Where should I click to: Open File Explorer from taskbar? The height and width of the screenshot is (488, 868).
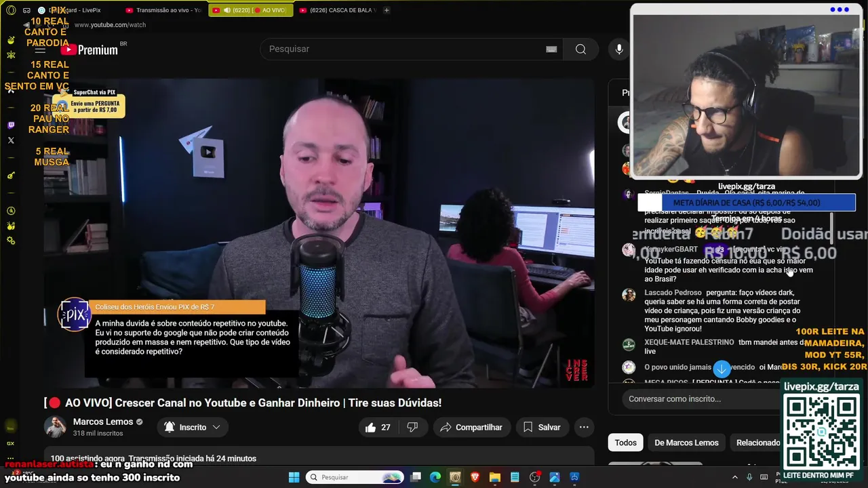point(495,477)
